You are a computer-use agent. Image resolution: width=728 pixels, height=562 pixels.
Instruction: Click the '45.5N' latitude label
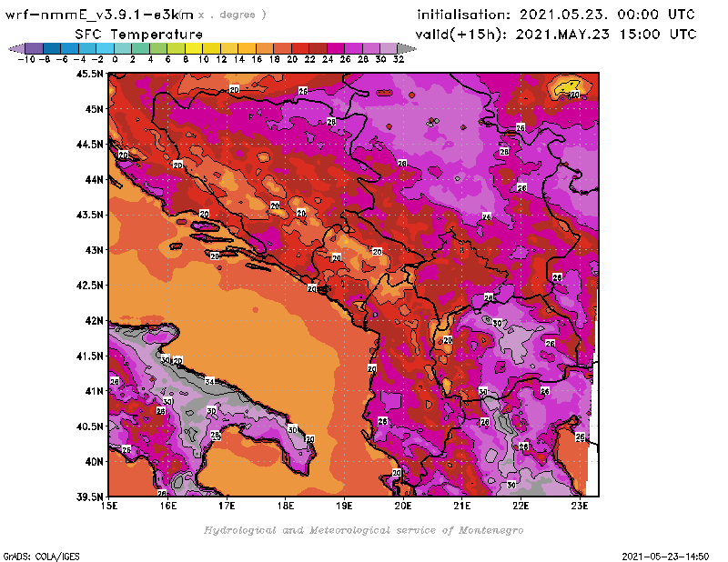(x=89, y=74)
